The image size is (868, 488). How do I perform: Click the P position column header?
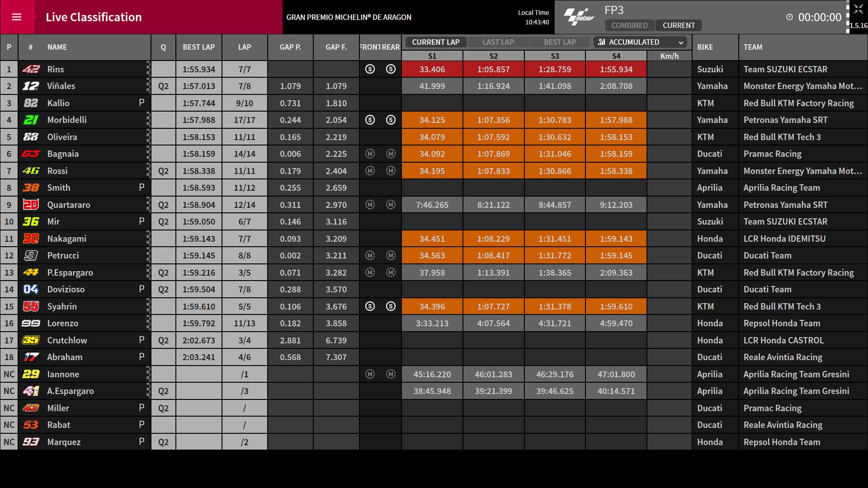click(9, 47)
